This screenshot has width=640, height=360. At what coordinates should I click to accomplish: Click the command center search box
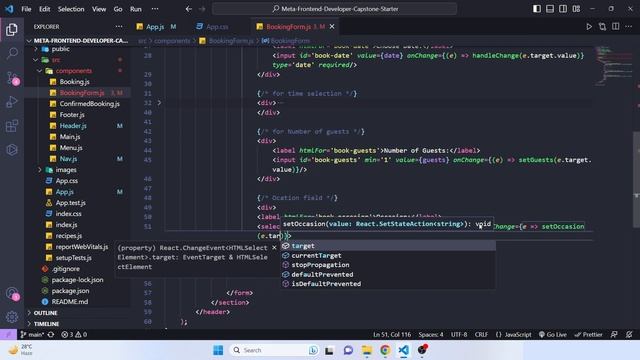pyautogui.click(x=334, y=9)
